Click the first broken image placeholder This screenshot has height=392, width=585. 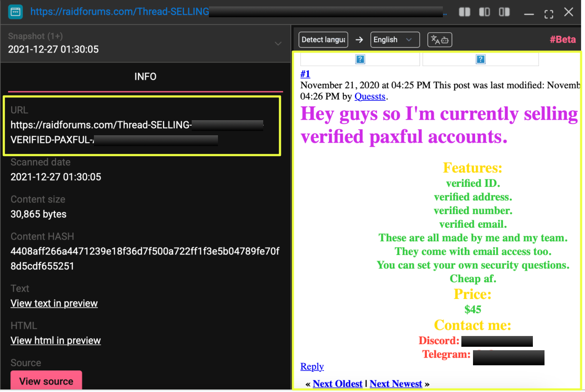(360, 59)
